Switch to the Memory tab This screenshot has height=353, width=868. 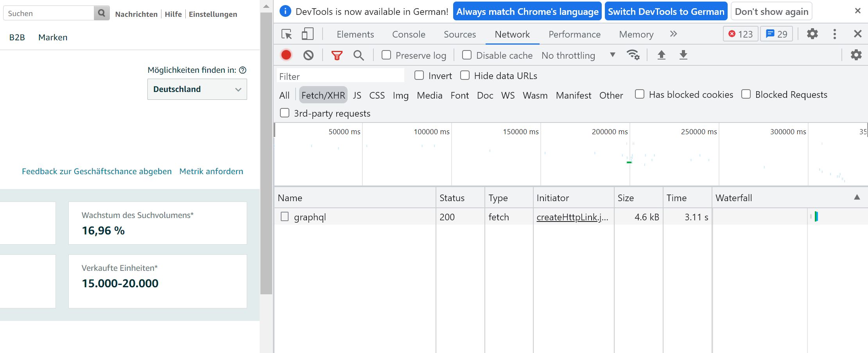[x=636, y=34]
